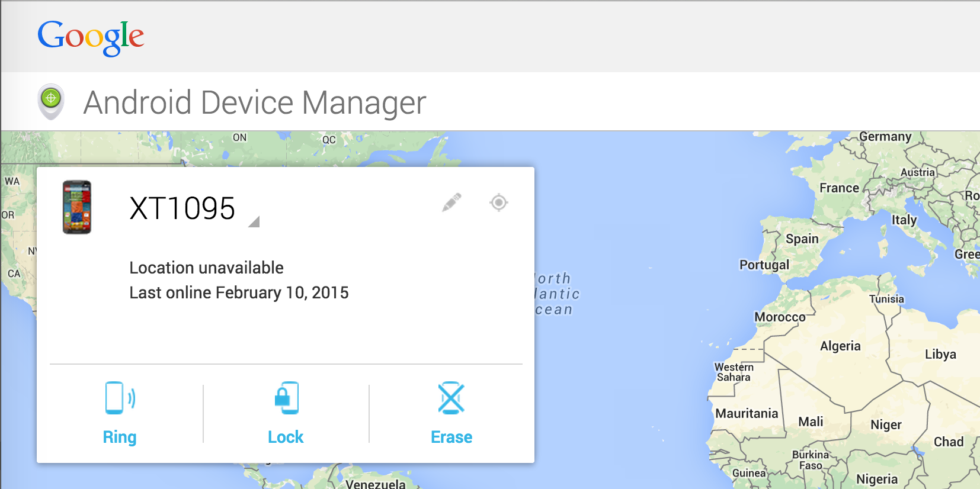
Task: Click the Android Device Manager title
Action: pos(255,102)
